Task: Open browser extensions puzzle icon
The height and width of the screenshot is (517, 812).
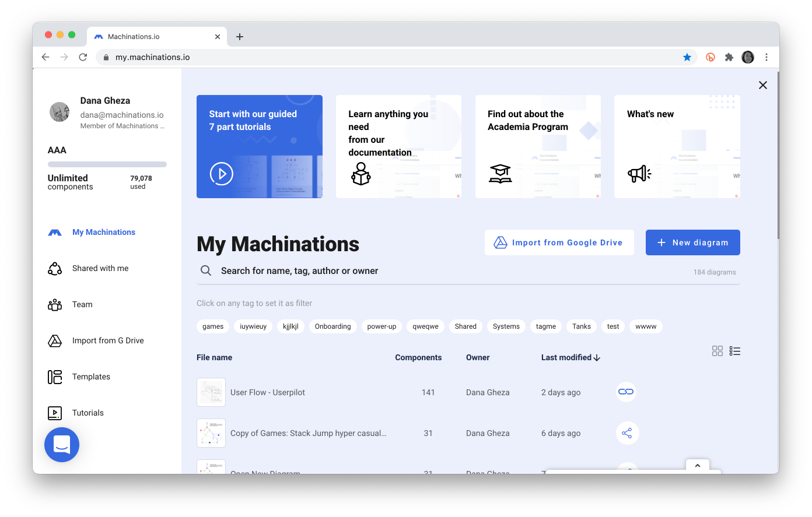Action: click(729, 57)
